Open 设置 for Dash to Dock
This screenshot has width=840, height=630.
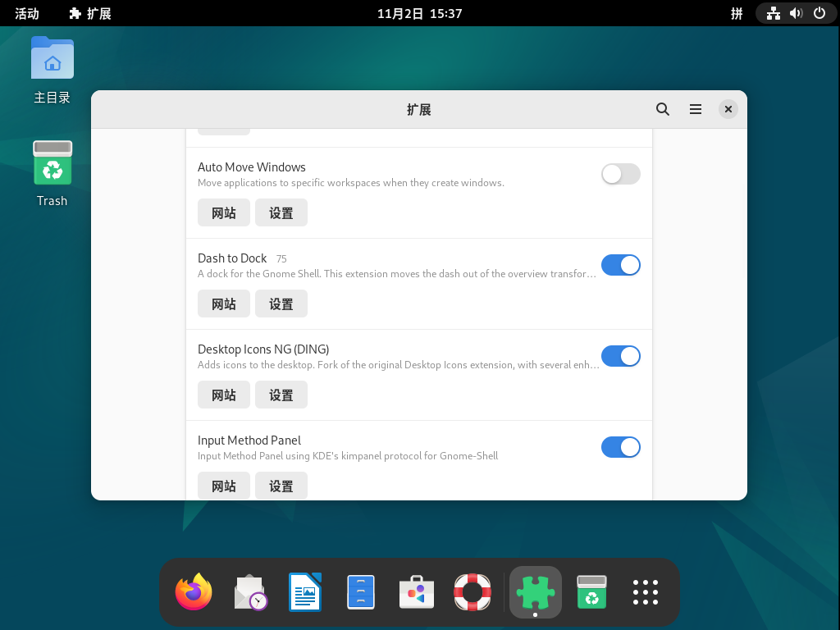point(281,304)
